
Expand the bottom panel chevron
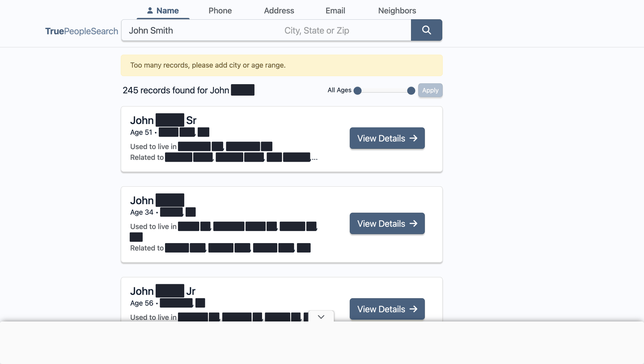pyautogui.click(x=321, y=317)
